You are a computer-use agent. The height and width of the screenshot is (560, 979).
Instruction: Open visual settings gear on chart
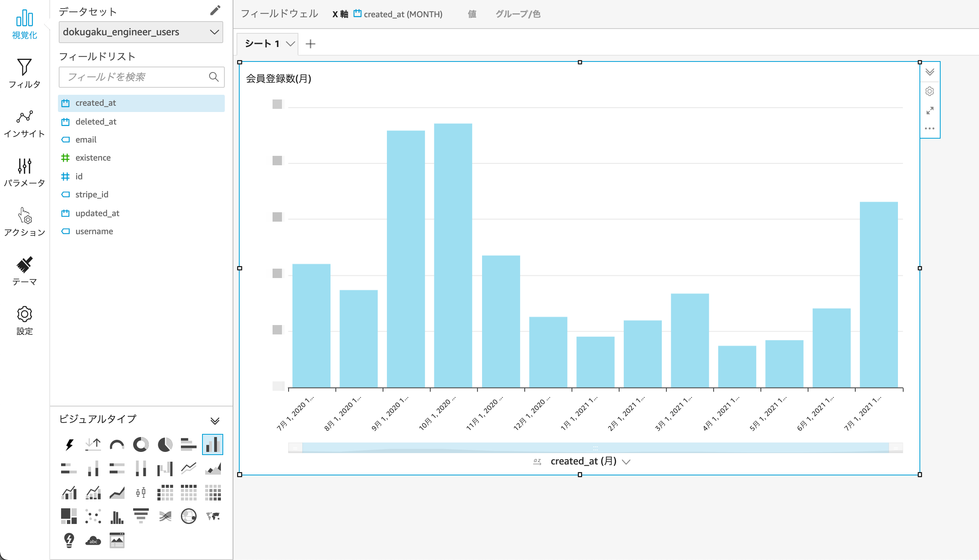click(x=930, y=91)
